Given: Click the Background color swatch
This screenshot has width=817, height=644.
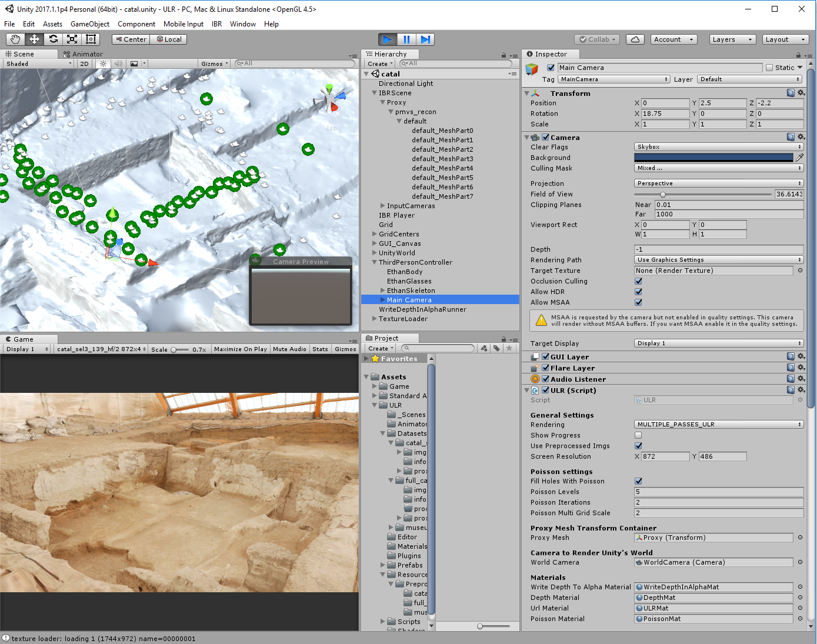Looking at the screenshot, I should point(713,158).
